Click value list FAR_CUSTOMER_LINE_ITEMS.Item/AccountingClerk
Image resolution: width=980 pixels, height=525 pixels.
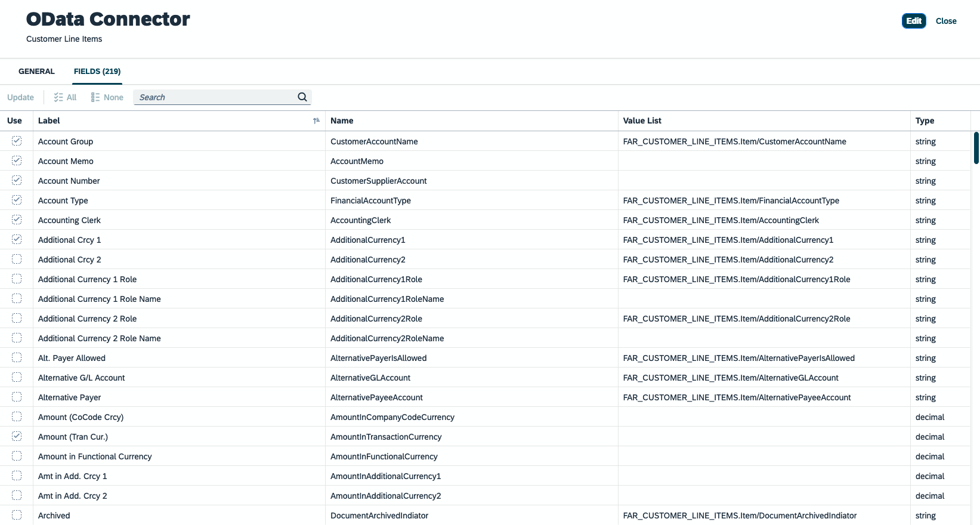tap(721, 220)
